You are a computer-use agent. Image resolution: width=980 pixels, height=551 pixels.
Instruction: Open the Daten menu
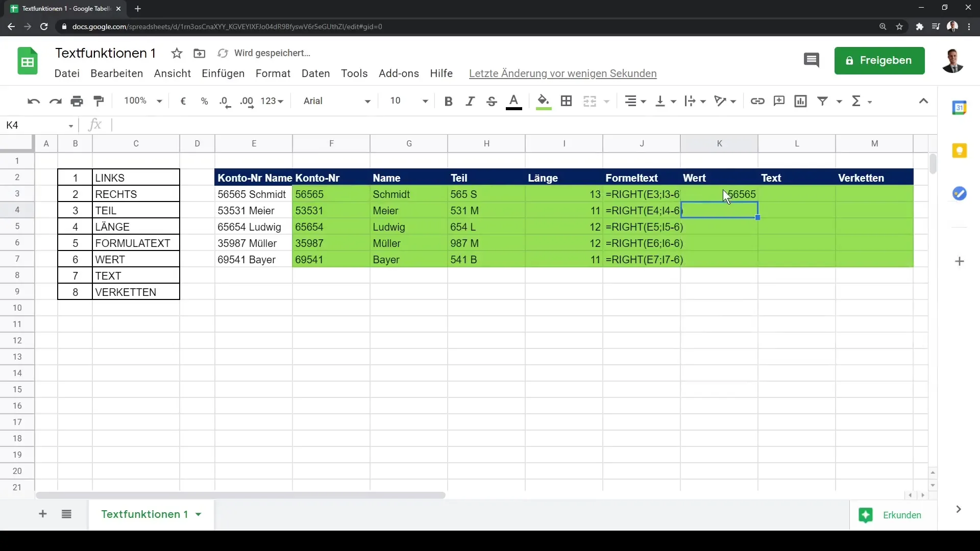[316, 73]
